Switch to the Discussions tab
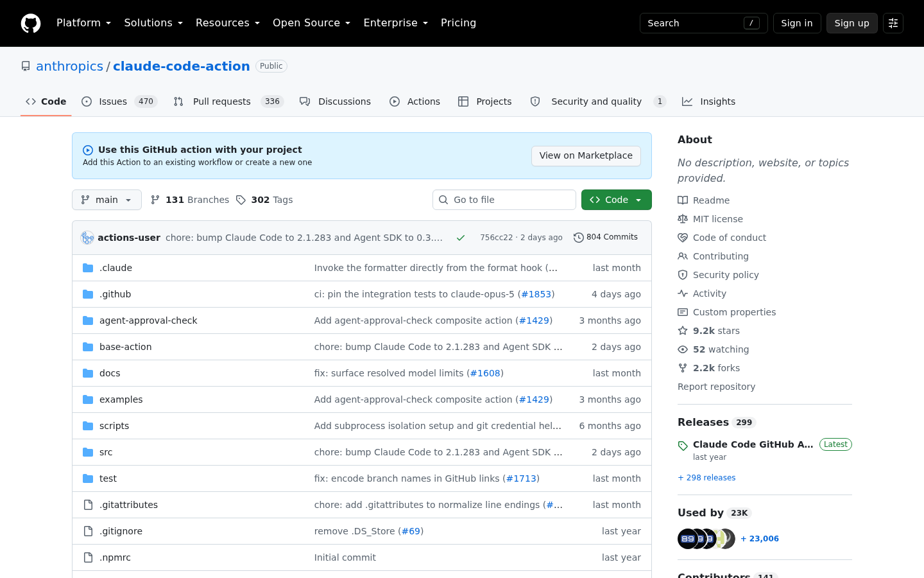 335,101
